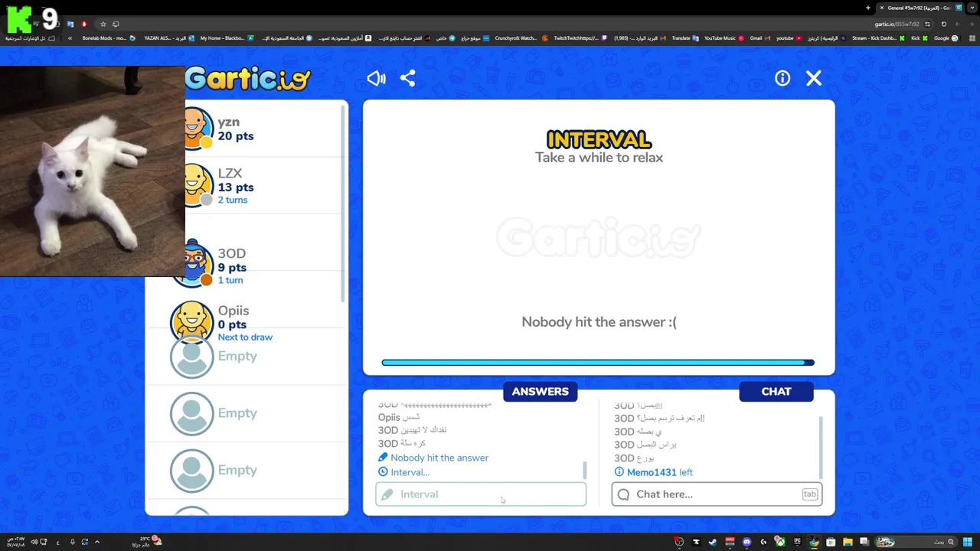This screenshot has height=551, width=980.
Task: Open LZX's player avatar
Action: pyautogui.click(x=197, y=185)
